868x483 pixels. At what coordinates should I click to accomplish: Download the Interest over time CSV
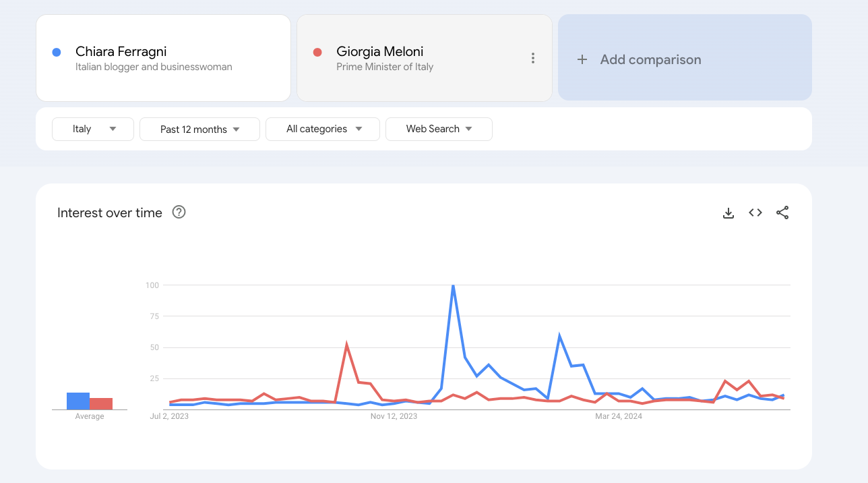coord(728,213)
